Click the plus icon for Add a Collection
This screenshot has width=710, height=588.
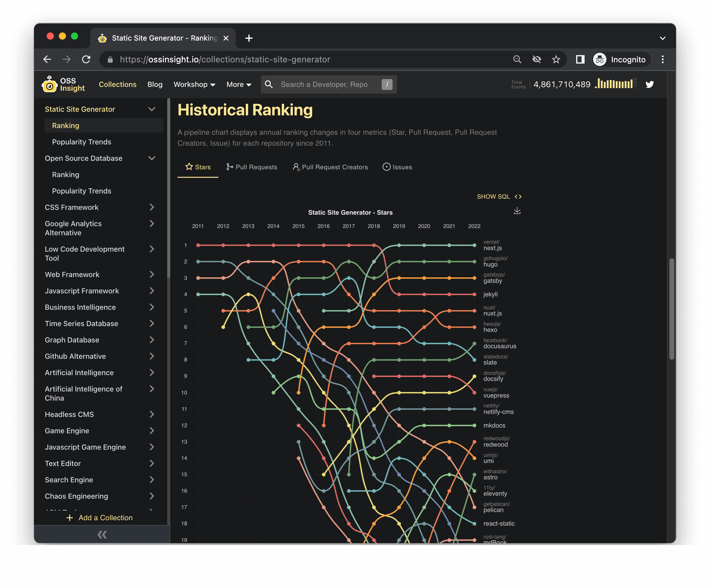(70, 518)
